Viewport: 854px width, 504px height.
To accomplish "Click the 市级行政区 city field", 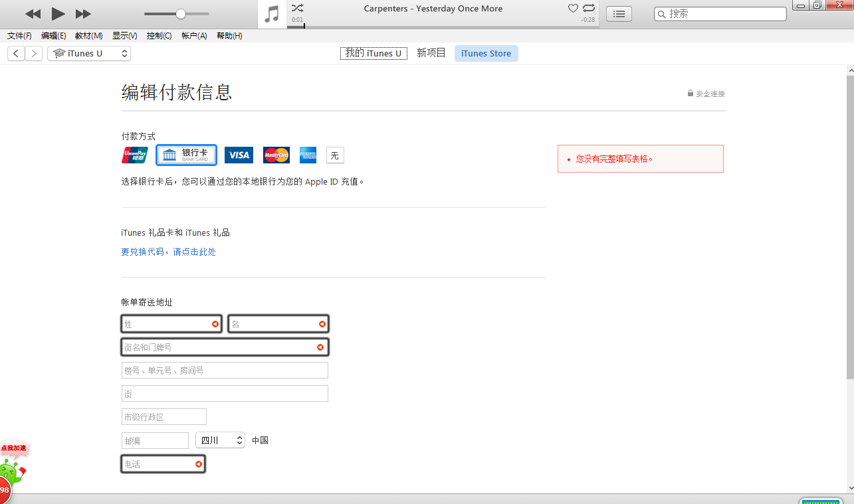I will click(164, 417).
